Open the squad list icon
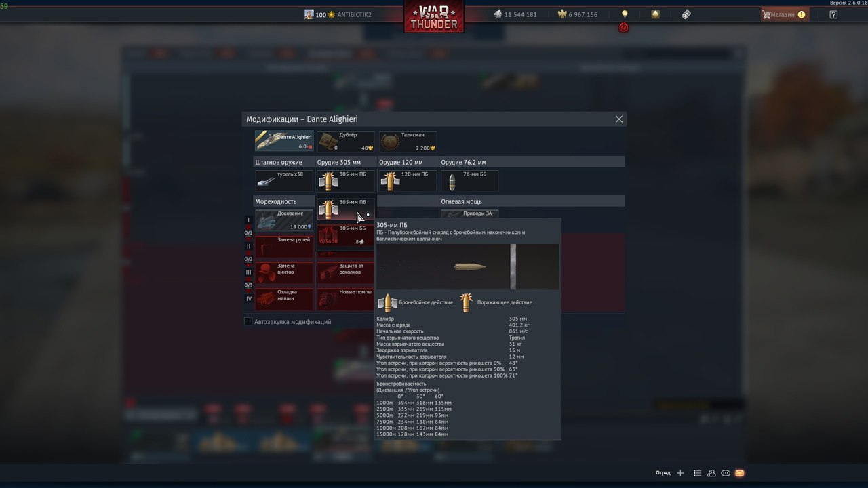The width and height of the screenshot is (868, 488). click(x=697, y=473)
